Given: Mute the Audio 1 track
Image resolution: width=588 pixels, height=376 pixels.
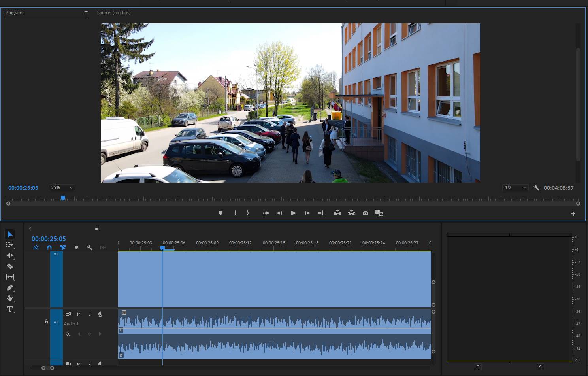Looking at the screenshot, I should pyautogui.click(x=79, y=314).
